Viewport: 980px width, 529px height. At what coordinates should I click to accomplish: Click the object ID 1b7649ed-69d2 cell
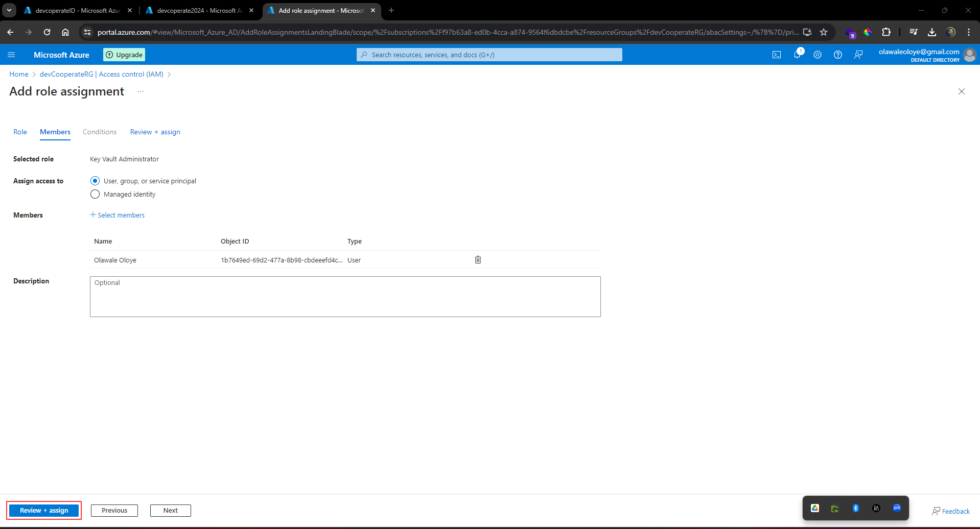point(282,260)
